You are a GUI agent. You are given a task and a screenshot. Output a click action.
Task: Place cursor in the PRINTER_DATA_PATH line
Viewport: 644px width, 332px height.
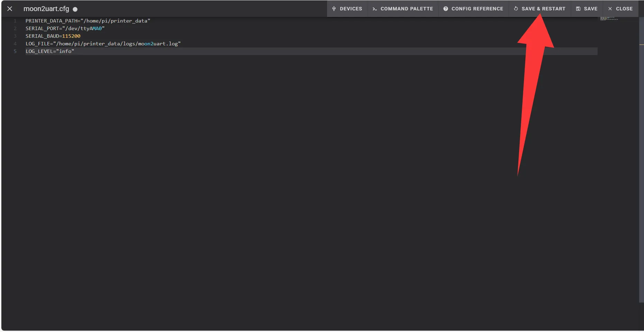tap(88, 21)
